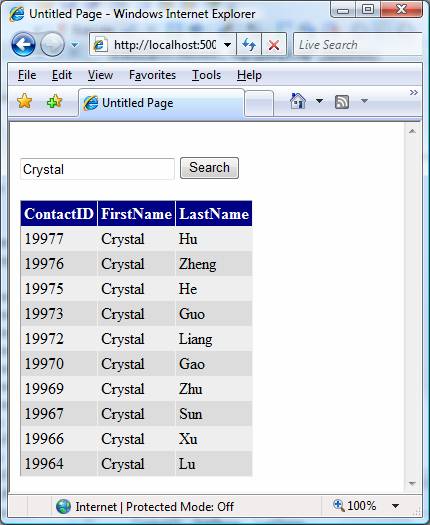Click the Refresh page icon
430x525 pixels.
click(248, 44)
